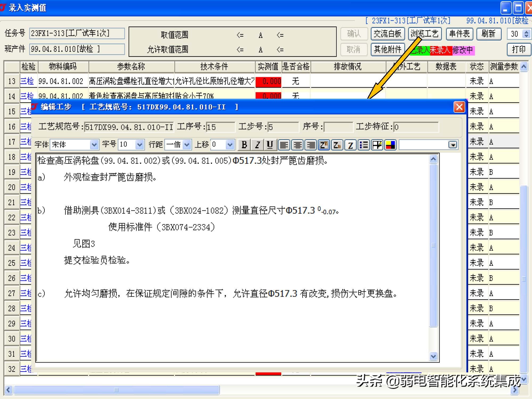Toggle italic formatting in step editor

pos(257,145)
